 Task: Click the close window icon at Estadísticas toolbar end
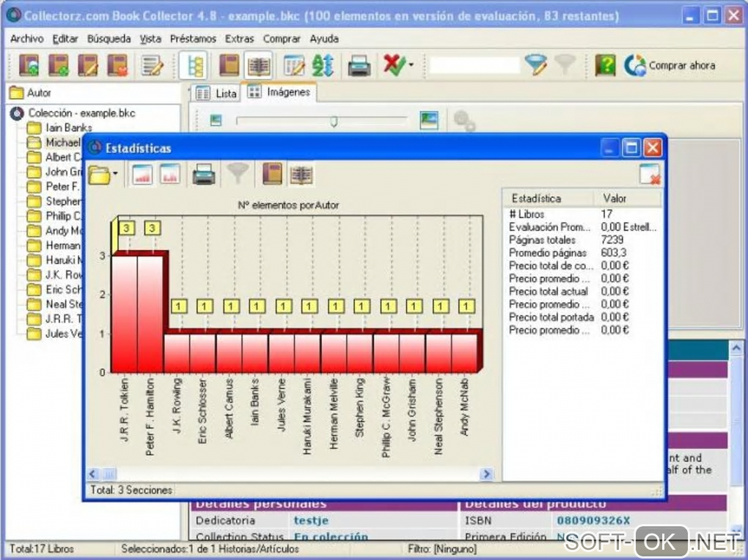pos(650,174)
